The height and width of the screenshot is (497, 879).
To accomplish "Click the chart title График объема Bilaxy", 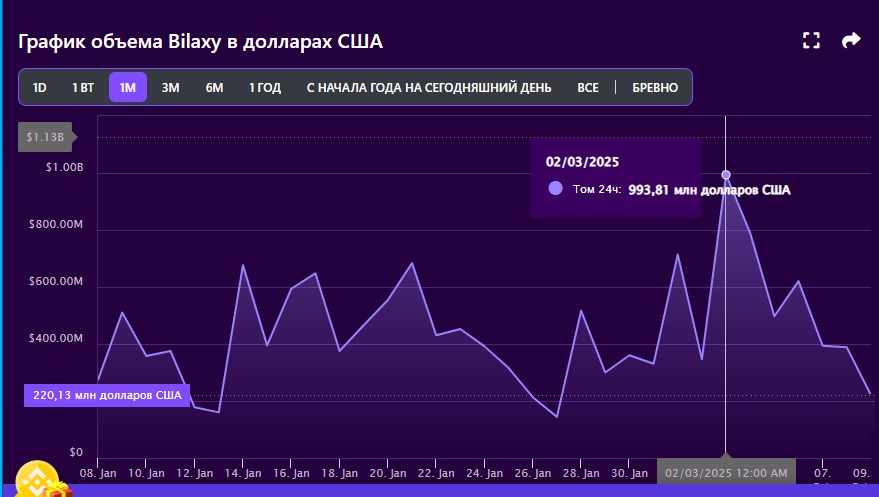I will (x=200, y=42).
